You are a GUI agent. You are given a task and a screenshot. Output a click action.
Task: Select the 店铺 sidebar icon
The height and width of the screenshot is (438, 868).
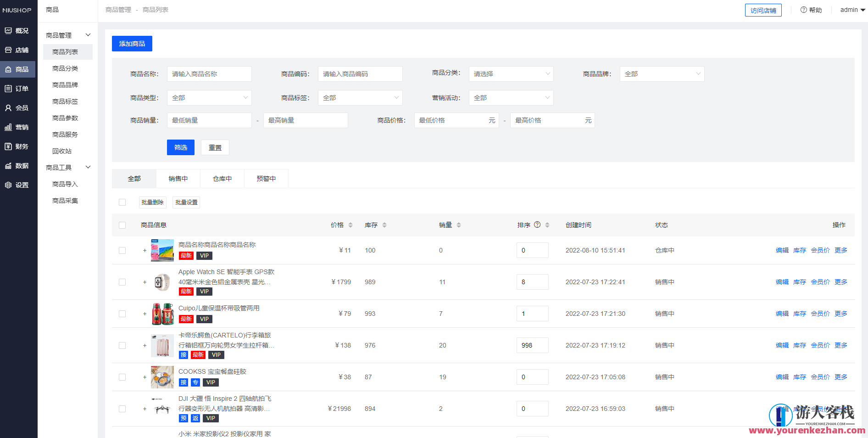point(18,50)
